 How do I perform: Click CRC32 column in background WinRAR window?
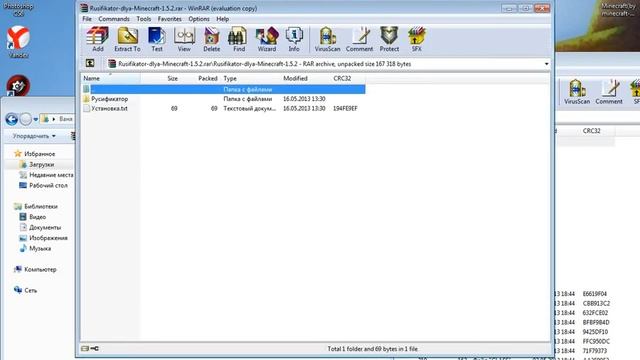[x=591, y=131]
